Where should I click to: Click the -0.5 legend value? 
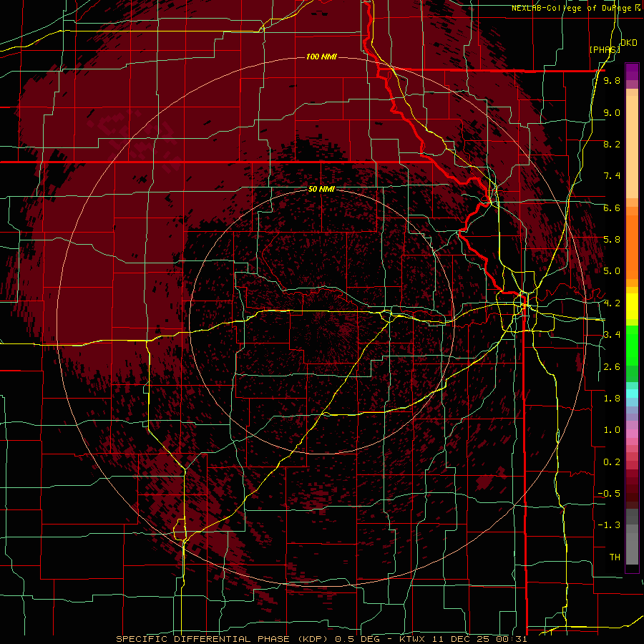tap(609, 494)
